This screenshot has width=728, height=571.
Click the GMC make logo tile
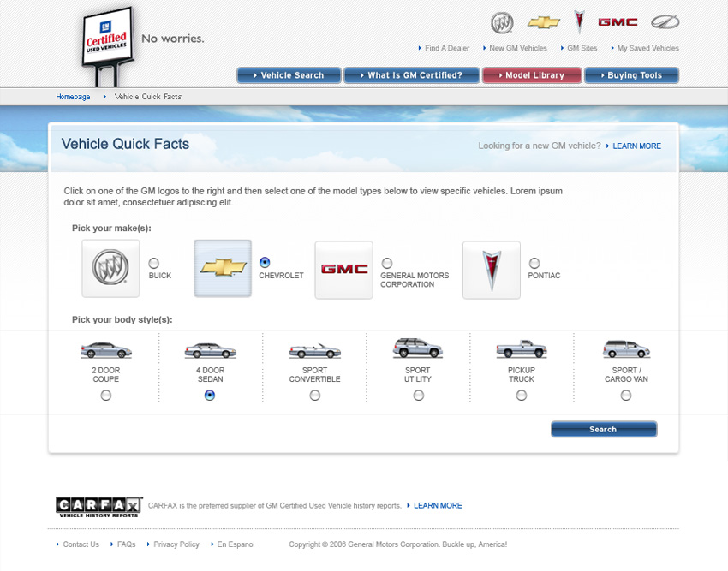pyautogui.click(x=343, y=270)
